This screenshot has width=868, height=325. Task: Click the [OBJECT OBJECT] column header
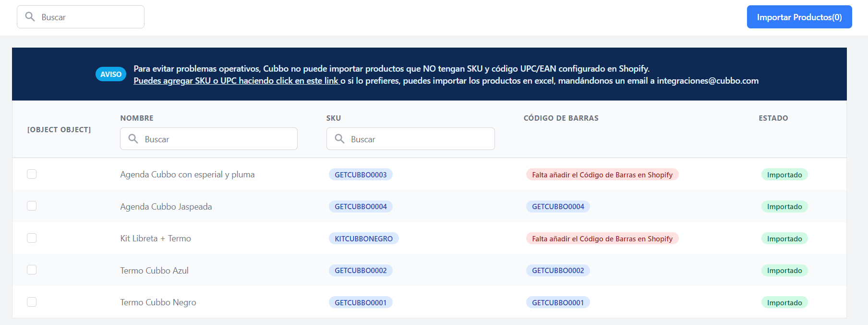(x=59, y=130)
